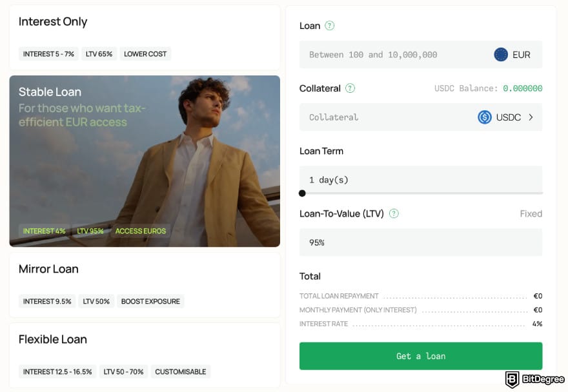Image resolution: width=568 pixels, height=392 pixels.
Task: Expand the collateral asset selector chevron
Action: pyautogui.click(x=532, y=117)
